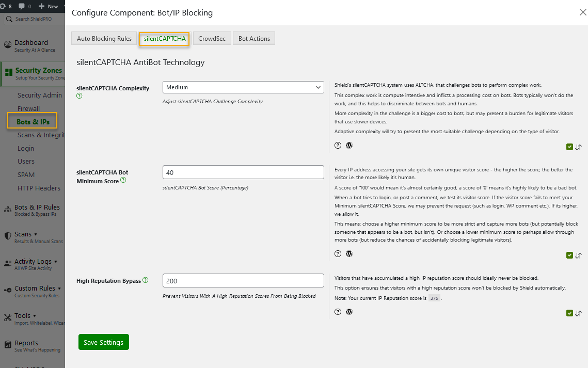Close the Configure Component dialog
The height and width of the screenshot is (368, 588).
tap(583, 12)
